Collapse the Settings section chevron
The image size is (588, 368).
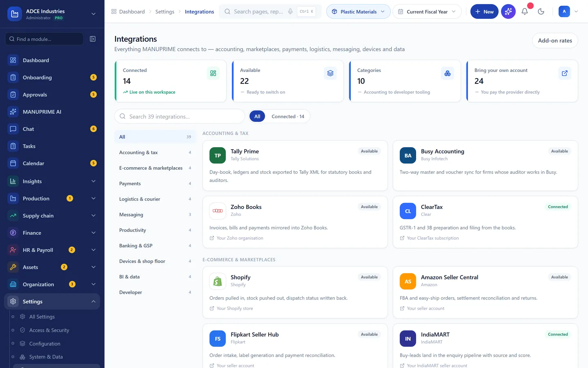point(94,301)
